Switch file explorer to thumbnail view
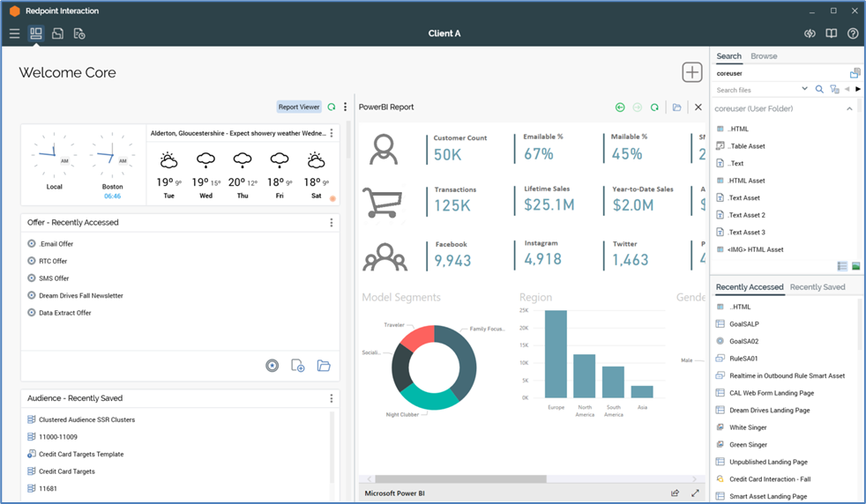 point(855,266)
